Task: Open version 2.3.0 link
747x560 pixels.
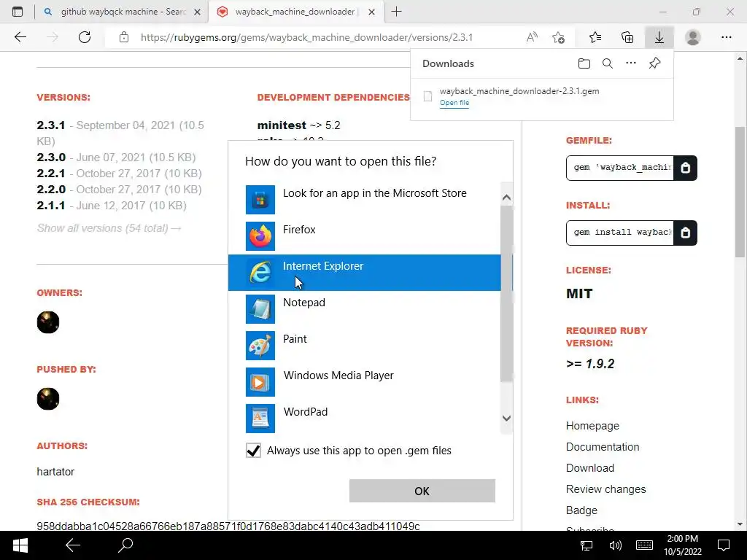Action: pos(51,157)
